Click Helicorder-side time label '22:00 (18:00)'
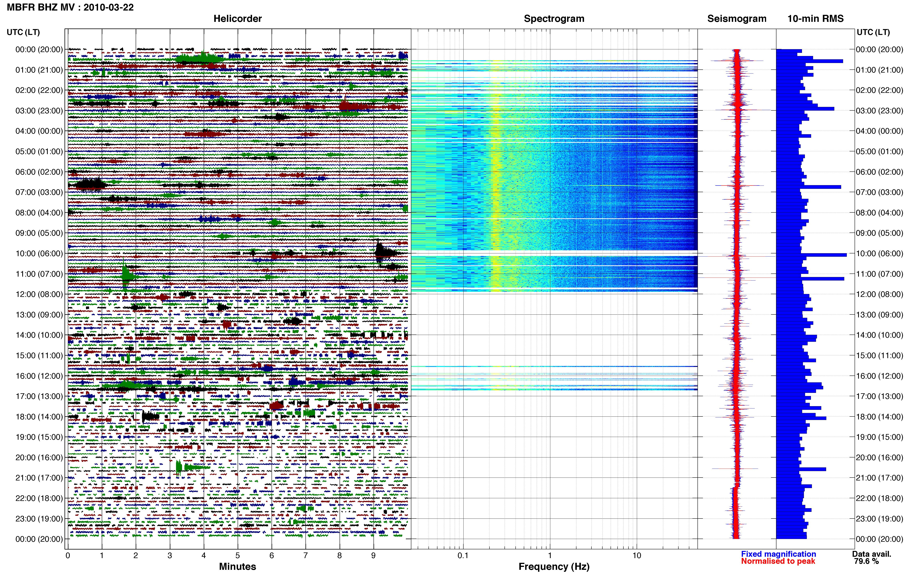 pyautogui.click(x=39, y=498)
